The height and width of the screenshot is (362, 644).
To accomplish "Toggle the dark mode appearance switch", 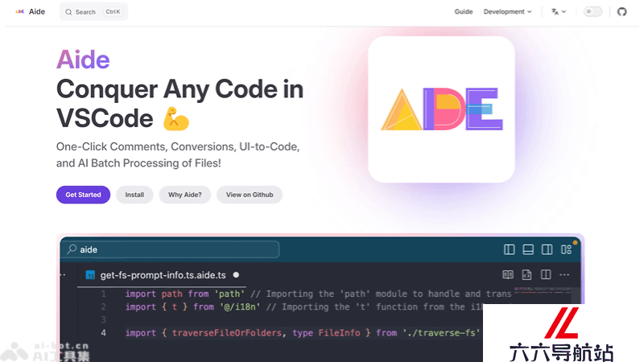I will coord(592,11).
